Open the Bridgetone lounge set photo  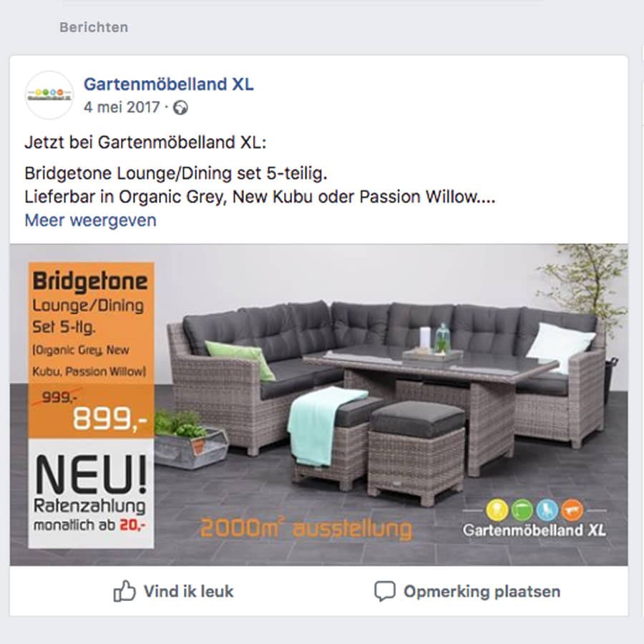pyautogui.click(x=318, y=404)
